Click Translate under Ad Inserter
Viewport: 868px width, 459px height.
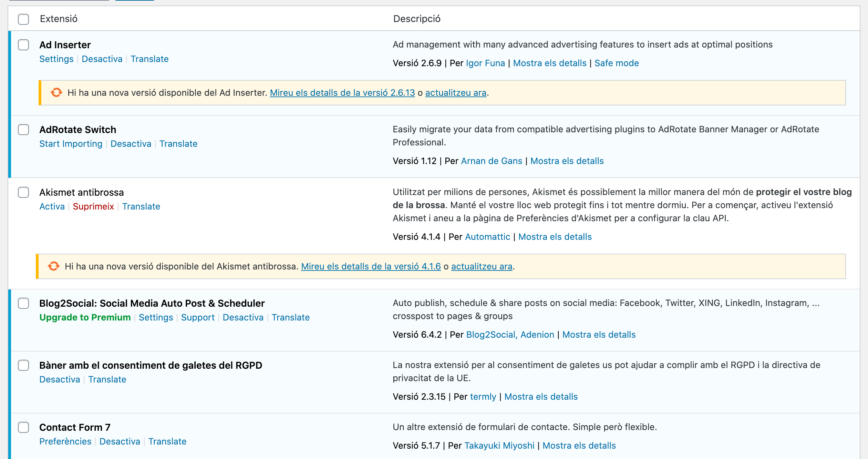pyautogui.click(x=149, y=59)
